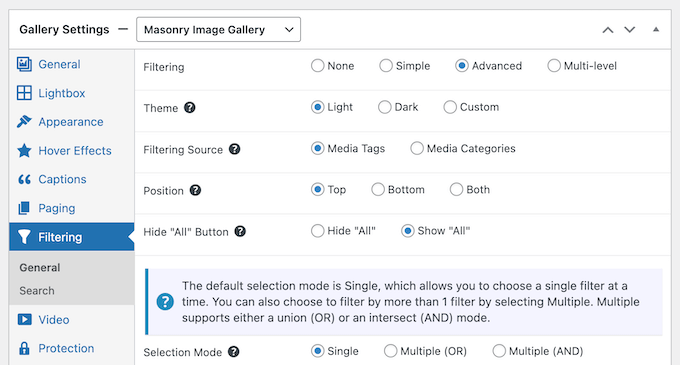Open the Masonry Image Gallery template dropdown
This screenshot has width=680, height=365.
[x=219, y=29]
